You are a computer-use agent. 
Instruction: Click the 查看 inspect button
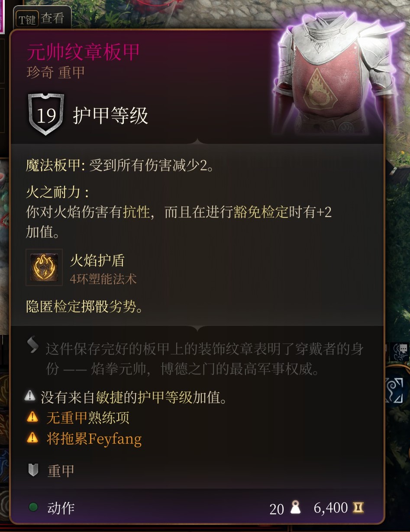[52, 19]
